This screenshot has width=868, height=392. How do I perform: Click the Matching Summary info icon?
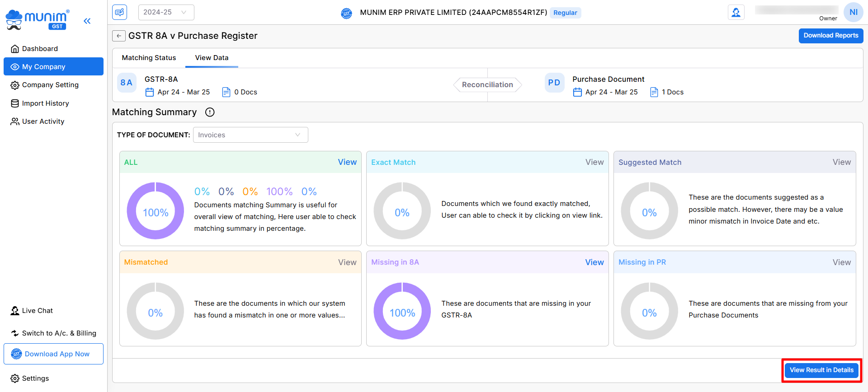(210, 112)
